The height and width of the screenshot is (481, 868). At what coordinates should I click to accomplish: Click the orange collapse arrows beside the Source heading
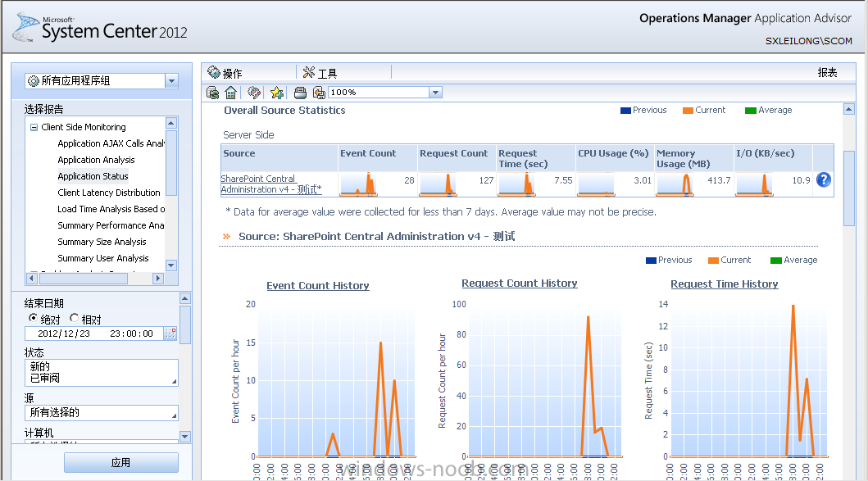point(226,236)
